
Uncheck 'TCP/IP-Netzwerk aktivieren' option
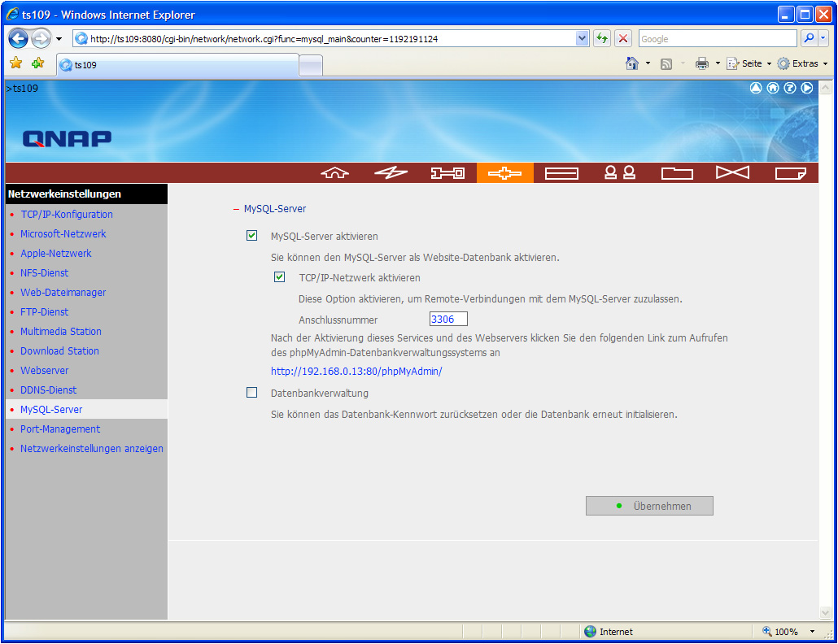280,277
